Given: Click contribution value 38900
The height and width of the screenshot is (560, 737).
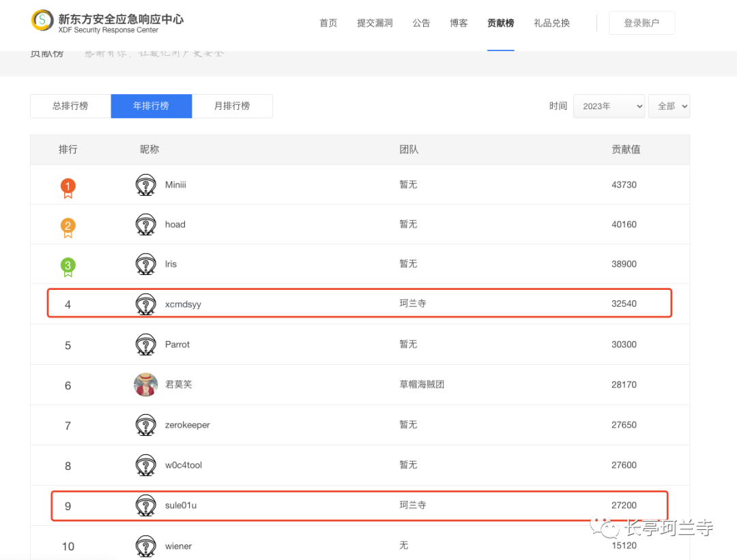Looking at the screenshot, I should pyautogui.click(x=624, y=263).
